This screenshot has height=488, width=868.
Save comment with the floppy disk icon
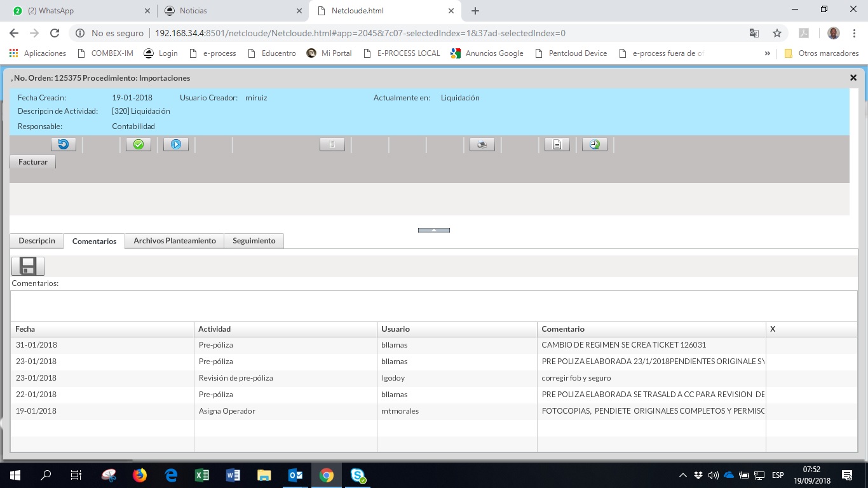pyautogui.click(x=28, y=266)
